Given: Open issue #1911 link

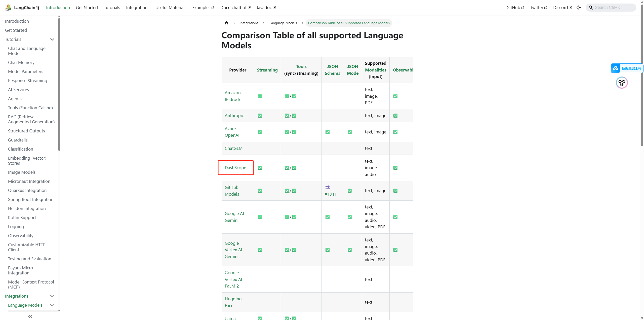Looking at the screenshot, I should tap(331, 194).
